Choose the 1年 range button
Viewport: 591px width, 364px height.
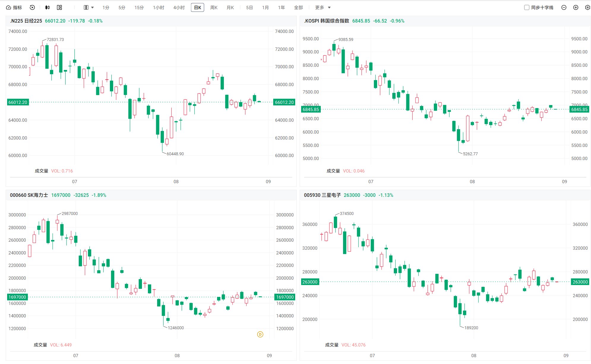point(281,7)
